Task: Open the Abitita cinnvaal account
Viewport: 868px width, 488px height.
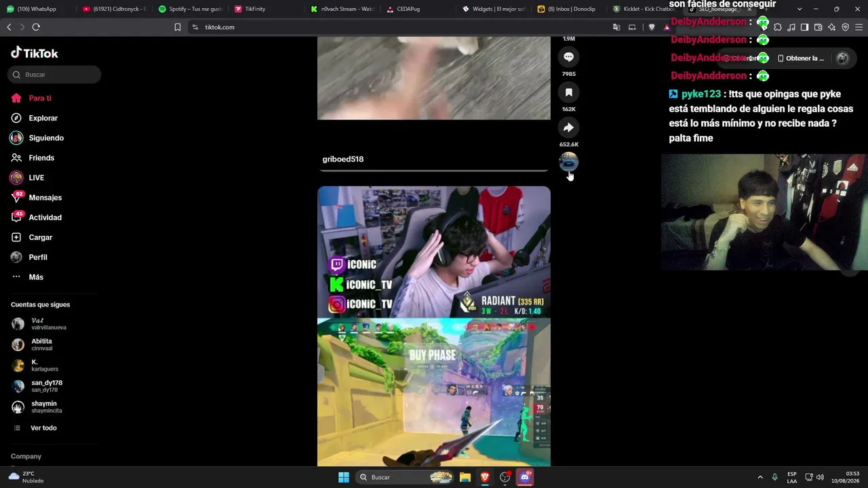Action: click(41, 344)
